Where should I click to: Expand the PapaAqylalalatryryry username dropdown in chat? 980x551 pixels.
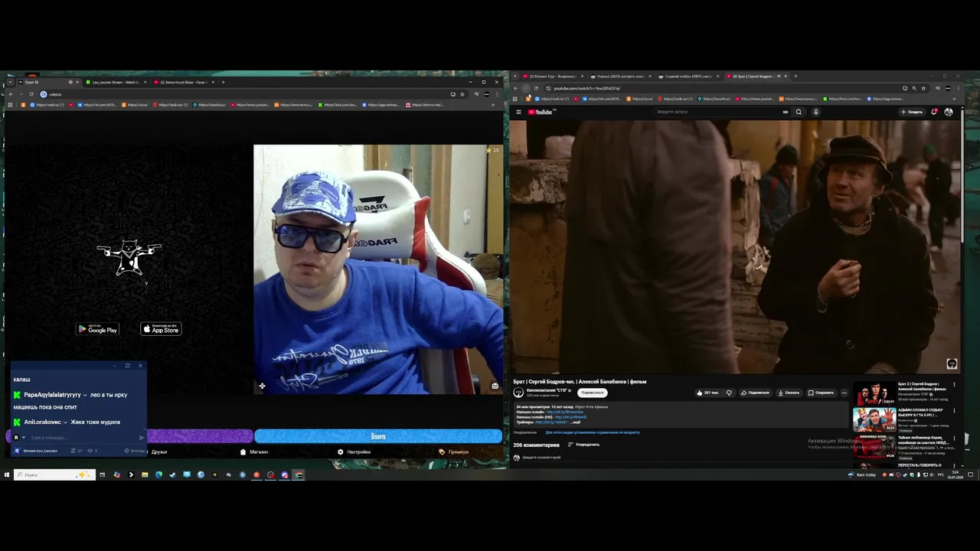click(x=85, y=395)
